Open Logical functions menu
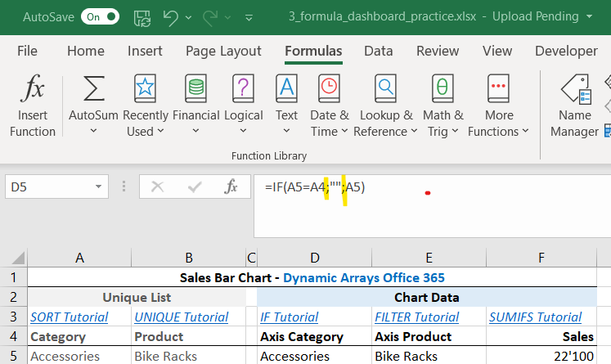 tap(244, 106)
